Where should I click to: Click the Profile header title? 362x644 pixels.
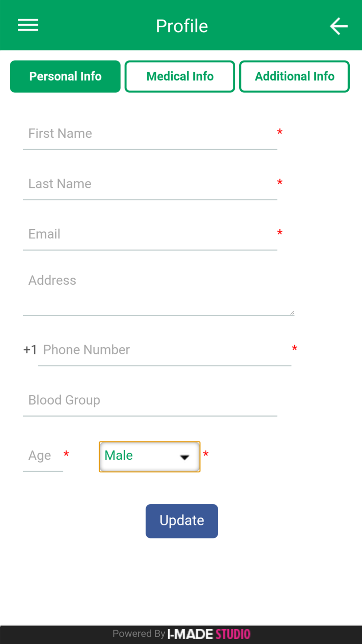click(182, 26)
